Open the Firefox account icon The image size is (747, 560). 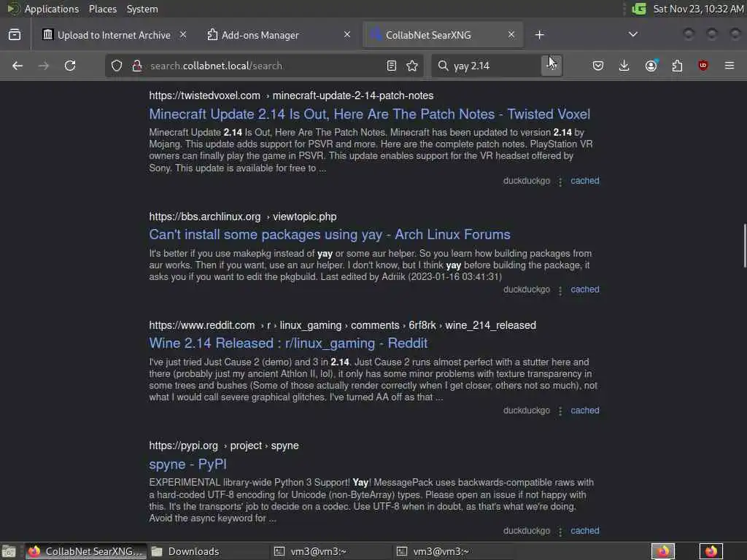[x=651, y=66]
